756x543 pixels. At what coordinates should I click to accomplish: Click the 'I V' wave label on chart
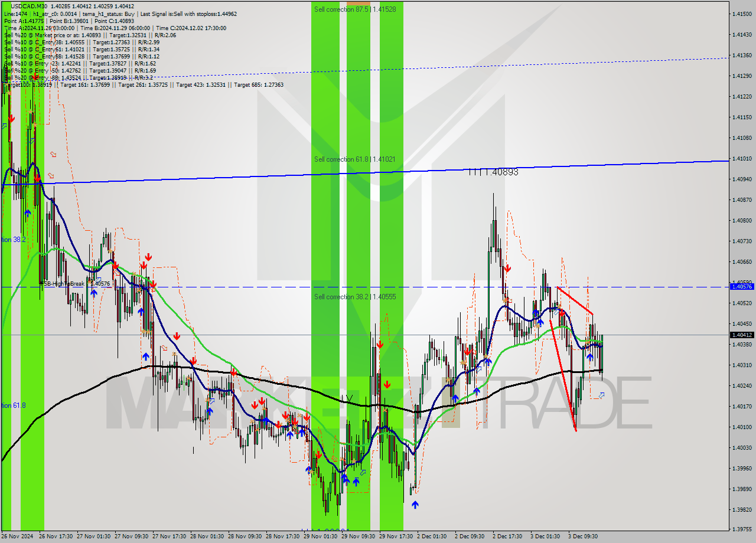(x=348, y=399)
